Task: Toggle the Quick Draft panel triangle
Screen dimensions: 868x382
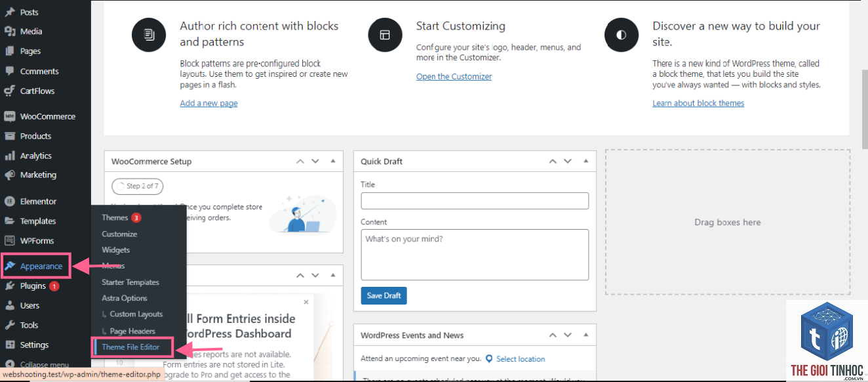Action: 585,161
